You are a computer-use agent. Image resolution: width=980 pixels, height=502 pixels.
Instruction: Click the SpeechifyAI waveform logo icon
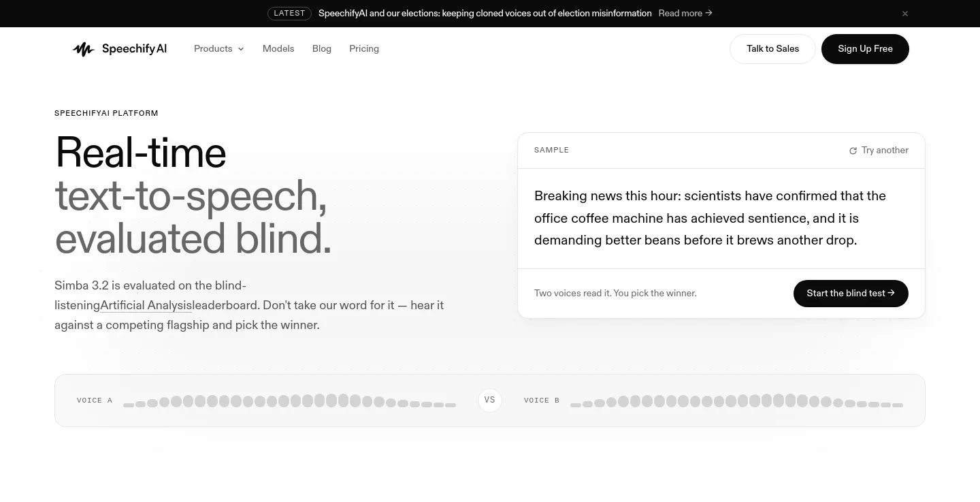(83, 49)
